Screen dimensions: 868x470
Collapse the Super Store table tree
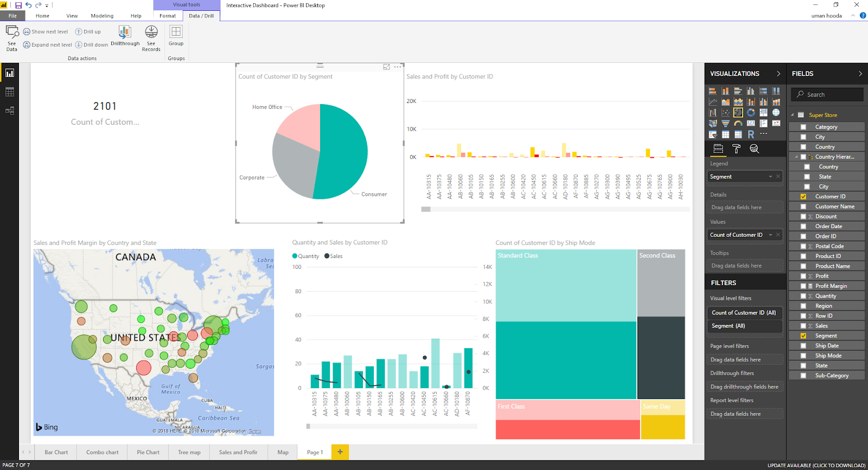point(793,115)
